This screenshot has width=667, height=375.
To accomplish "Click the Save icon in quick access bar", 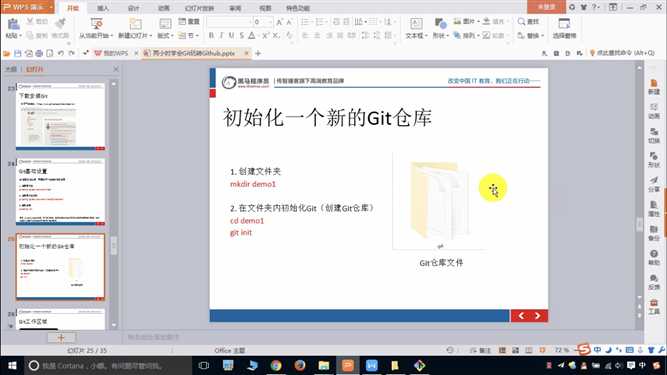I will click(18, 54).
